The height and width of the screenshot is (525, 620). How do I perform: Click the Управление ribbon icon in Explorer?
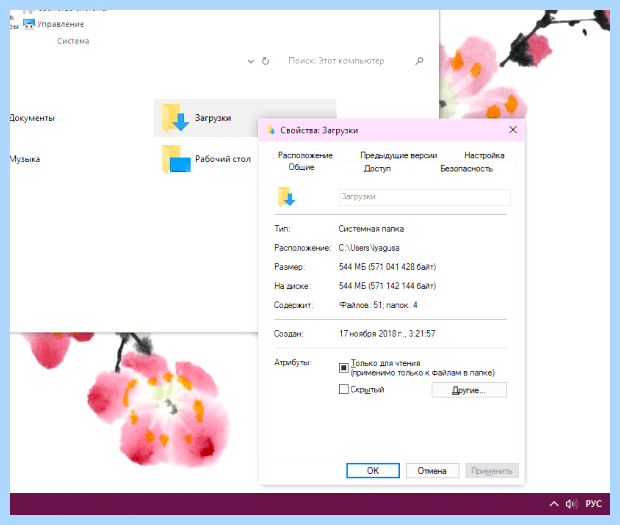29,24
